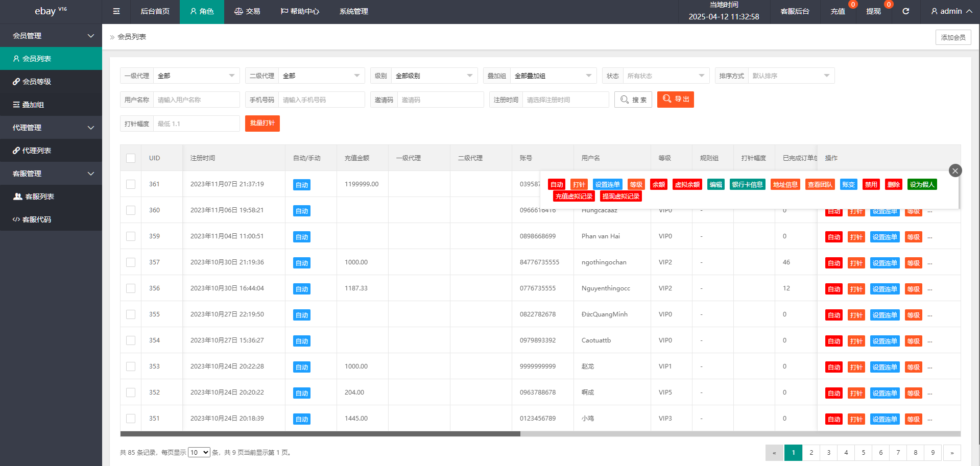980x466 pixels.
Task: Click the hamburger menu collapse icon
Action: click(116, 11)
